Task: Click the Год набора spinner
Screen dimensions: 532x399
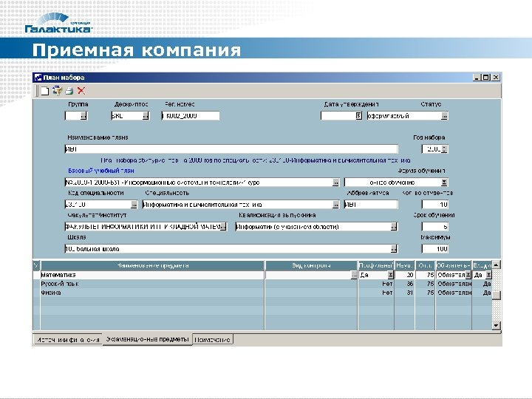Action: pos(445,149)
